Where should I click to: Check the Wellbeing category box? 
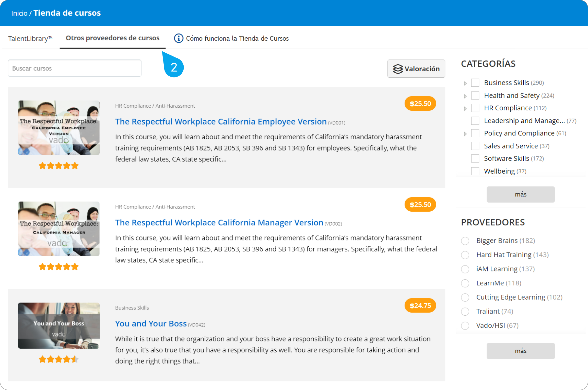pos(475,171)
